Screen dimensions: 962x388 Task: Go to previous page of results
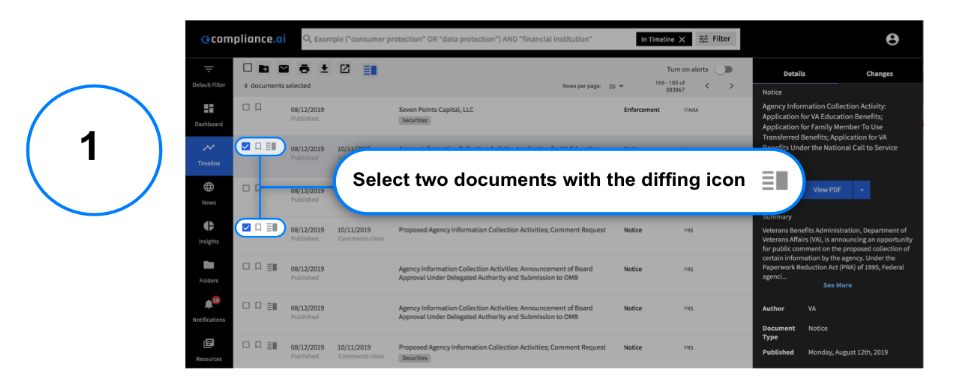click(707, 86)
